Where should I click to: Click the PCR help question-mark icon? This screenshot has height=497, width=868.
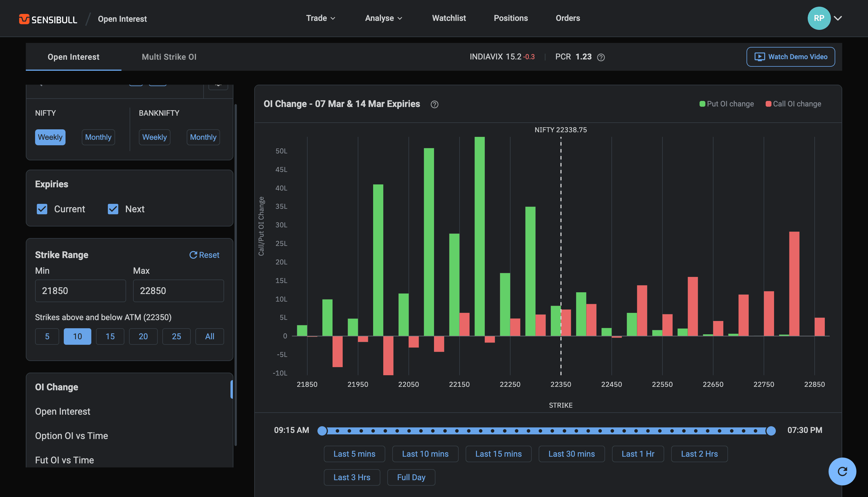[x=601, y=57]
